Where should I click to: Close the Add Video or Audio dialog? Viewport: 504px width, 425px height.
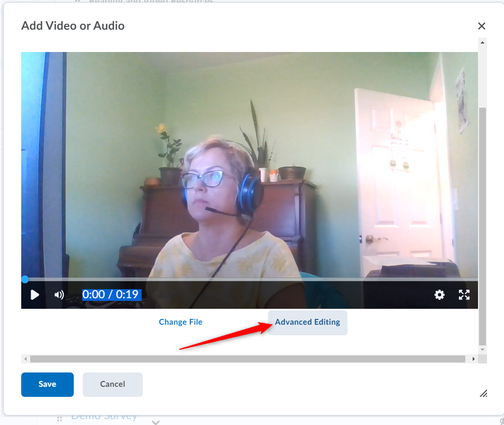481,26
